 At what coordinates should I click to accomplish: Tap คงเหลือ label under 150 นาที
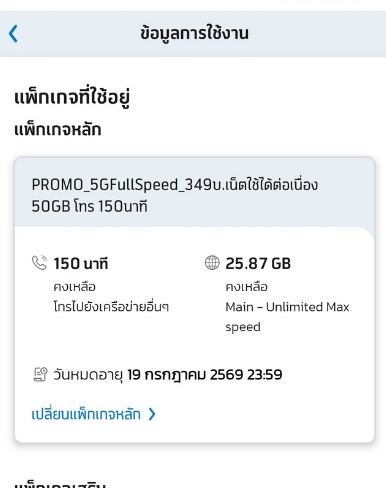(75, 287)
